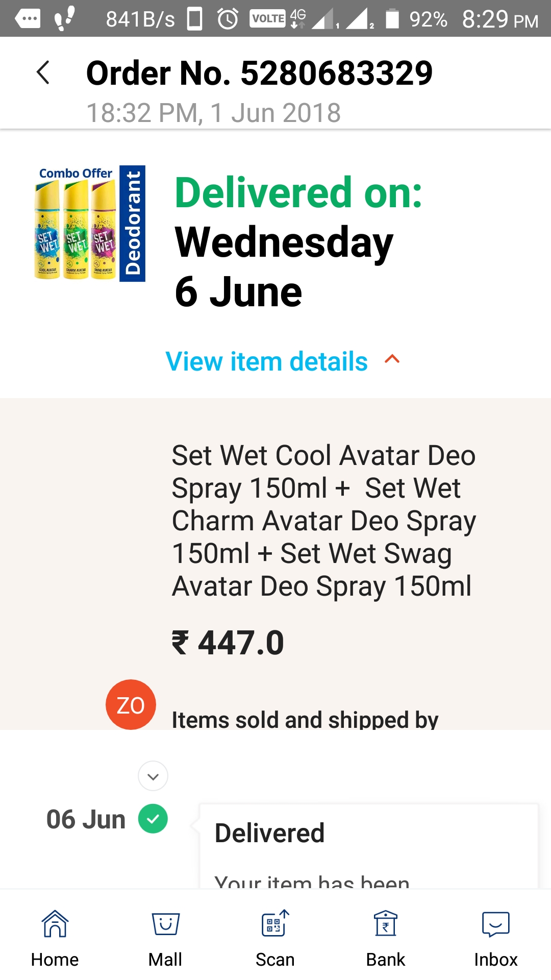Click the View item details link
Image resolution: width=551 pixels, height=980 pixels.
[x=266, y=361]
